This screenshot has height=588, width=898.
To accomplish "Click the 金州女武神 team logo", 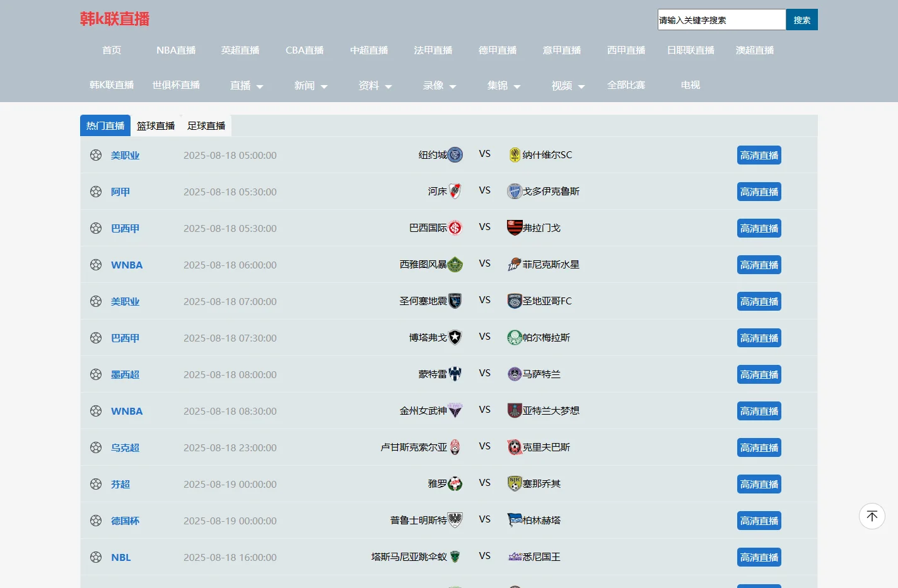I will coord(455,411).
